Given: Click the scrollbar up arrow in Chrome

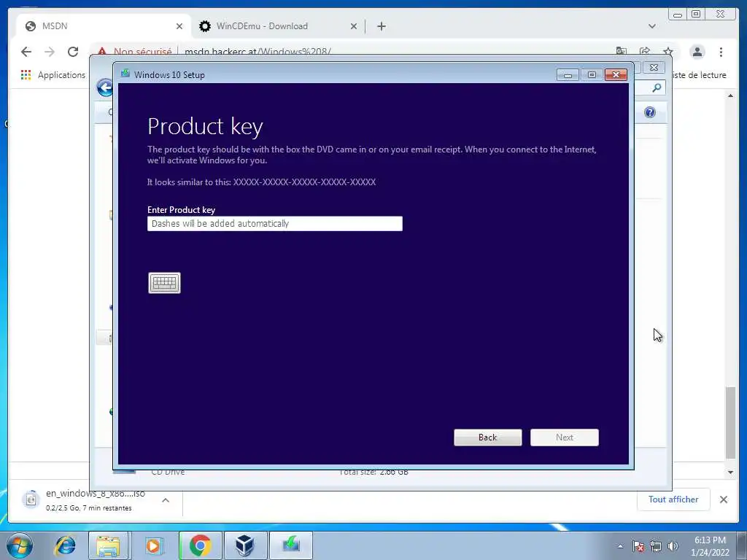Looking at the screenshot, I should 730,96.
